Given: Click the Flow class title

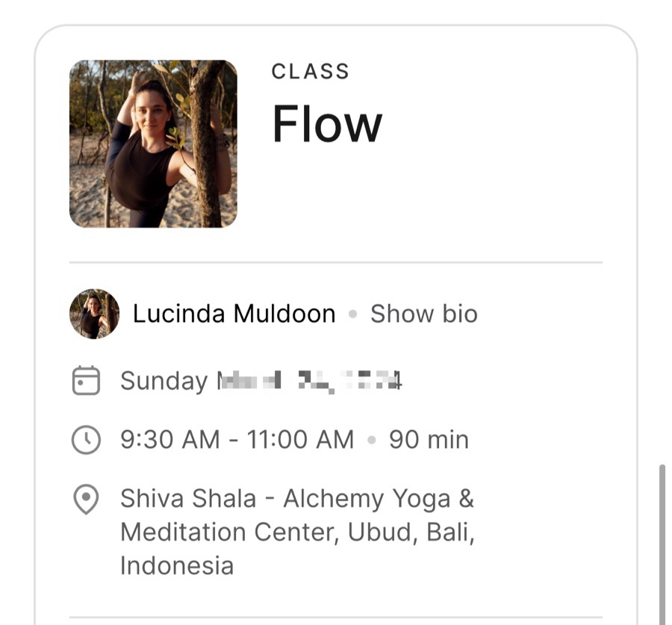Looking at the screenshot, I should click(x=327, y=124).
